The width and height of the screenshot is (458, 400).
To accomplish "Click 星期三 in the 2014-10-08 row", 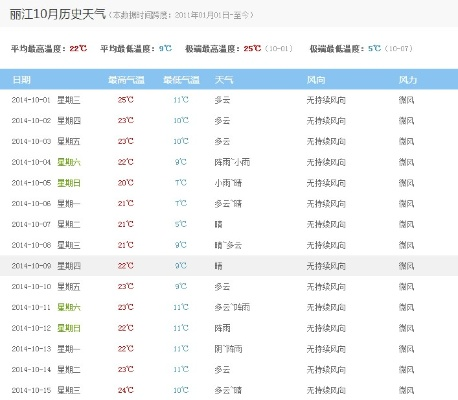I will click(69, 245).
